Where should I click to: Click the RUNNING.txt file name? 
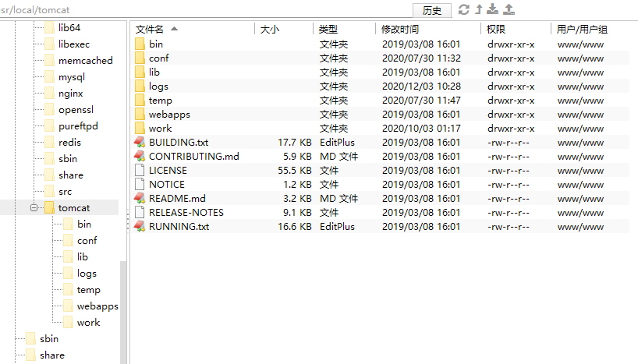point(179,227)
